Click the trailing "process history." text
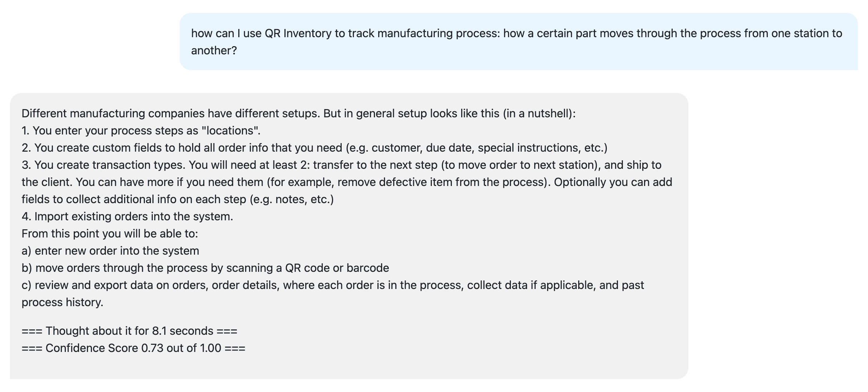 coord(62,302)
